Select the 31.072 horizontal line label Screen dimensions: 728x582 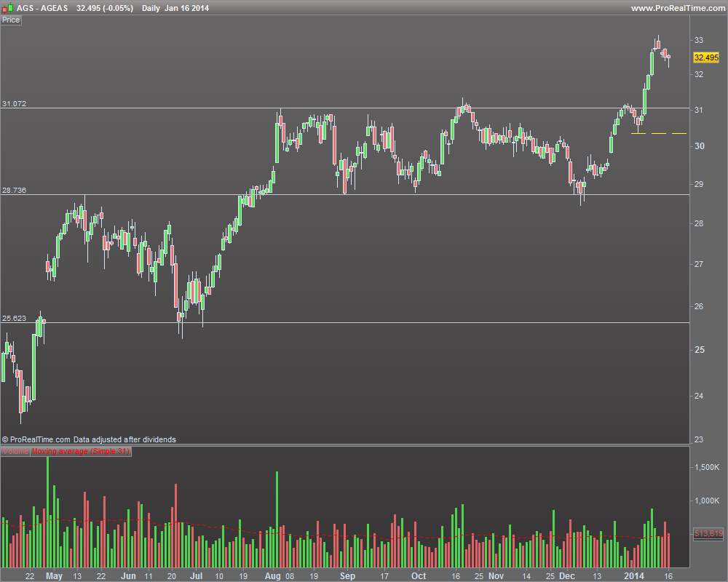pyautogui.click(x=15, y=103)
